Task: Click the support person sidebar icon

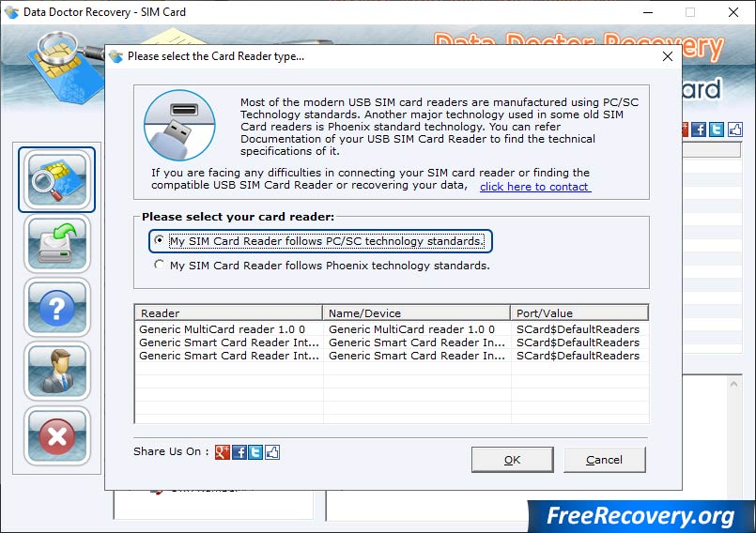Action: pyautogui.click(x=57, y=371)
